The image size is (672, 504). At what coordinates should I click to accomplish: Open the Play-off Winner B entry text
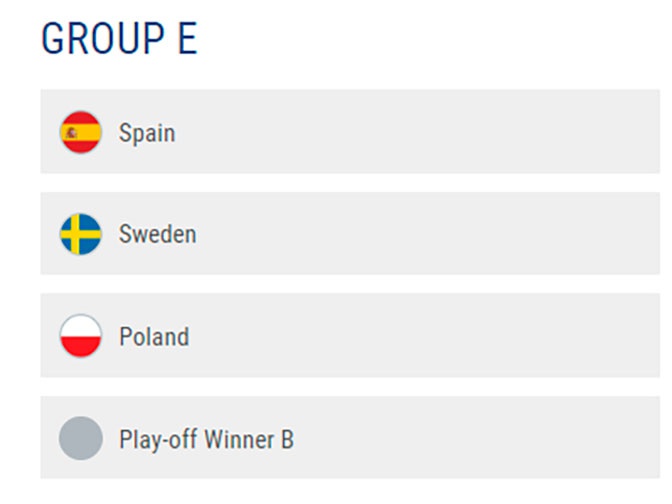click(206, 439)
